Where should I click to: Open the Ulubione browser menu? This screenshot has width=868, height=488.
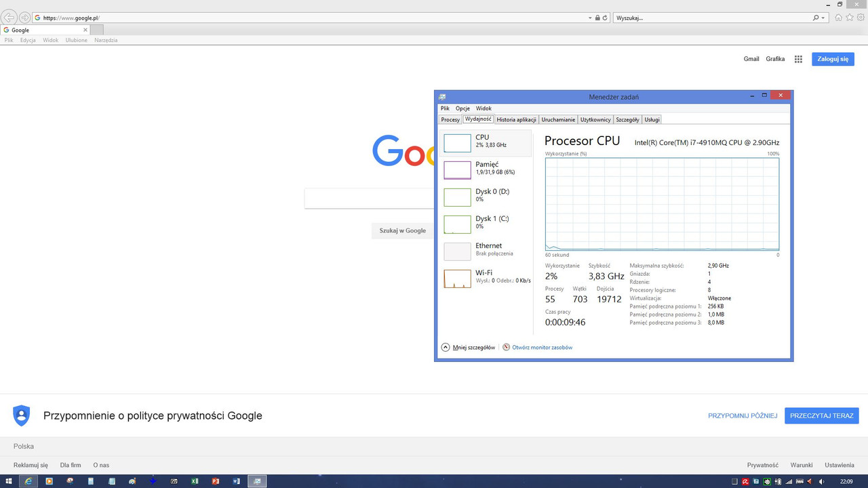76,40
